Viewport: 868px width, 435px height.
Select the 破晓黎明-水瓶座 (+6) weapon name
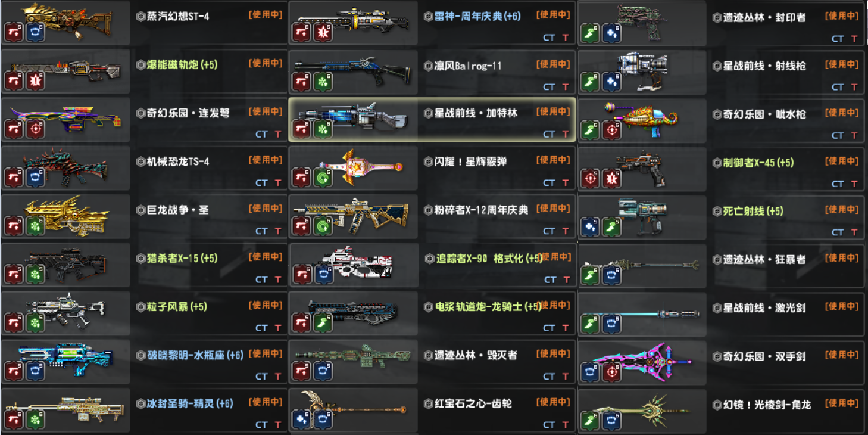click(195, 355)
